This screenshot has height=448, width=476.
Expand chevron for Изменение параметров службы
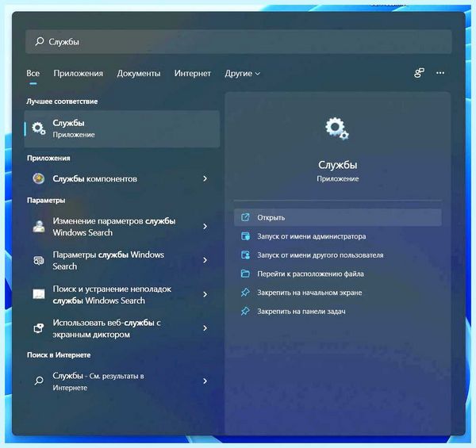click(x=205, y=226)
